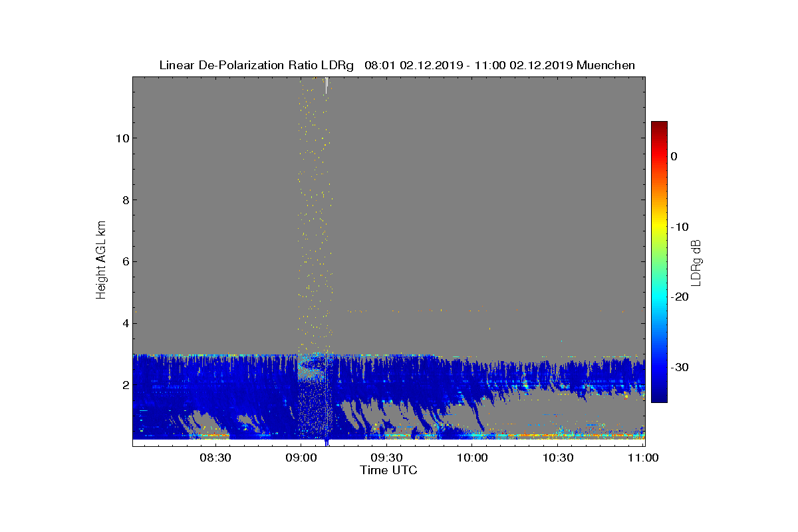Click the '09:30' time tick label
This screenshot has width=798, height=532.
point(387,458)
